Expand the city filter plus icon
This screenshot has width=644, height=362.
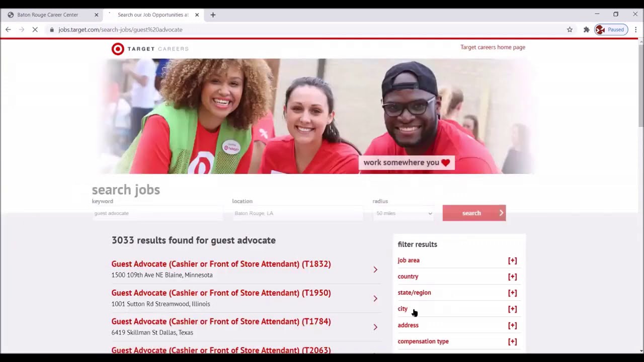(x=512, y=309)
